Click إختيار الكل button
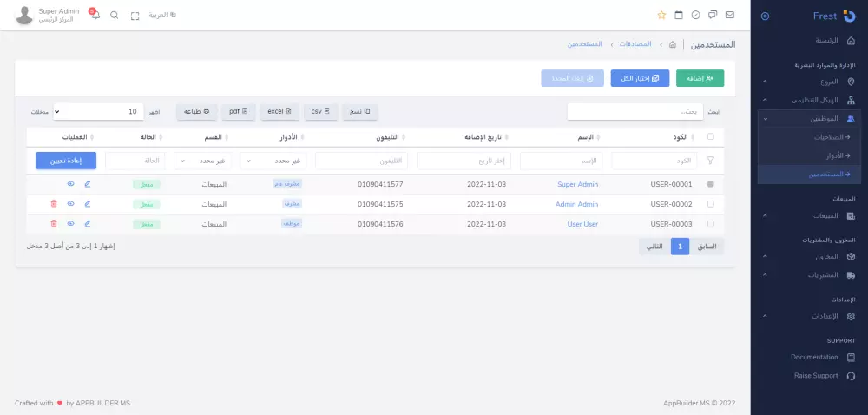The width and height of the screenshot is (868, 415). click(640, 79)
